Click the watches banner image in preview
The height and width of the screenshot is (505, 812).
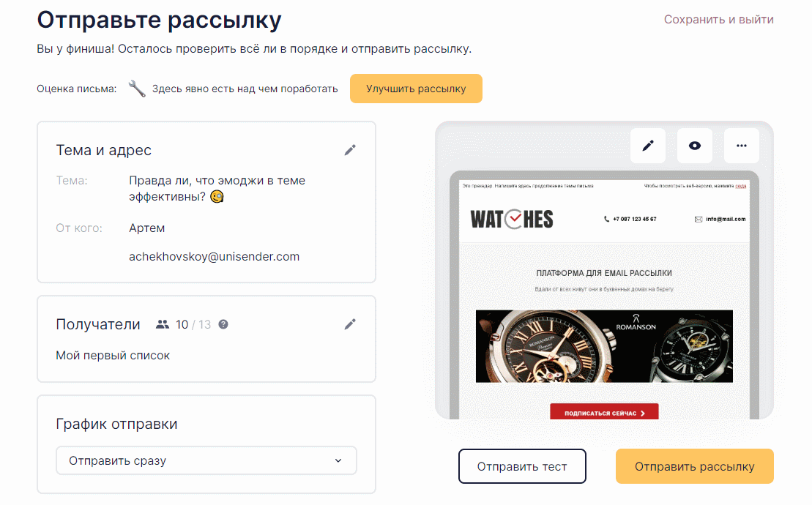[x=604, y=346]
